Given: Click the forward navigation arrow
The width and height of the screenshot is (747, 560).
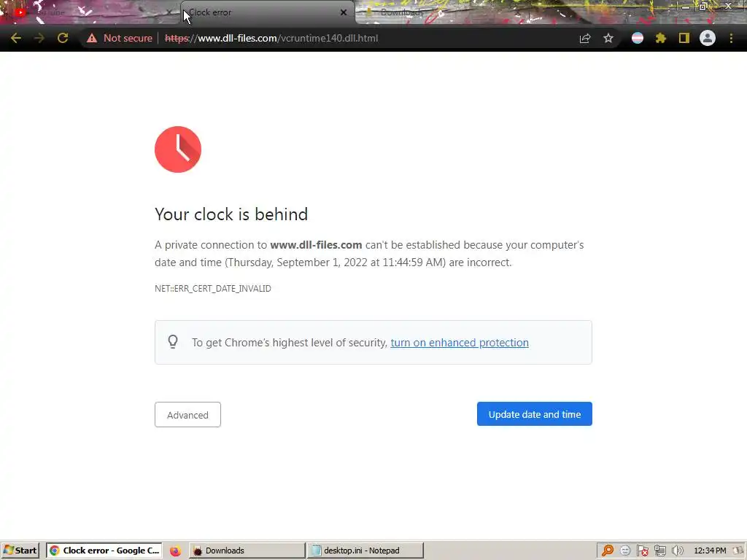Looking at the screenshot, I should coord(39,38).
